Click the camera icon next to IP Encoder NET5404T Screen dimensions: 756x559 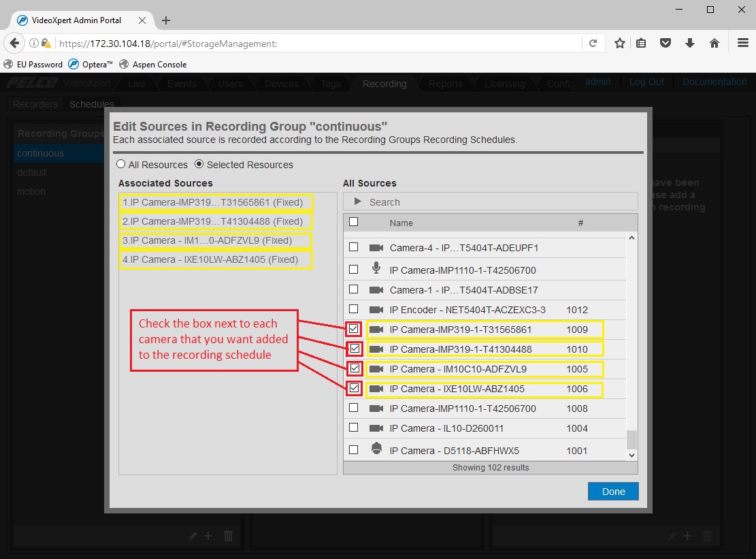point(376,309)
